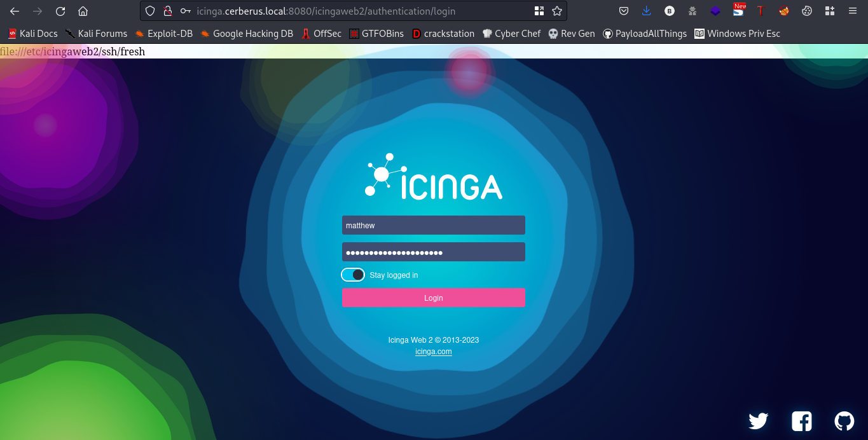Click the round B extension icon

point(670,11)
